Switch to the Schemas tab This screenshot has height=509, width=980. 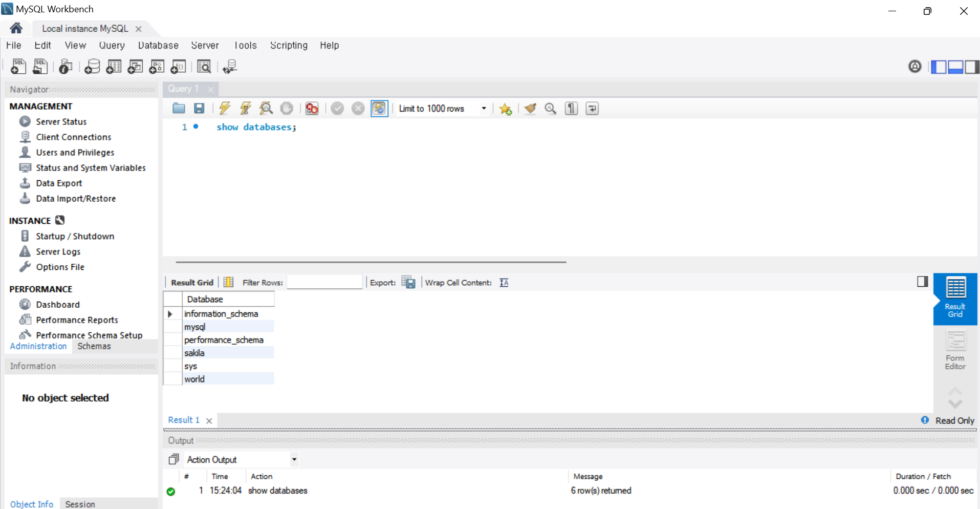point(94,346)
